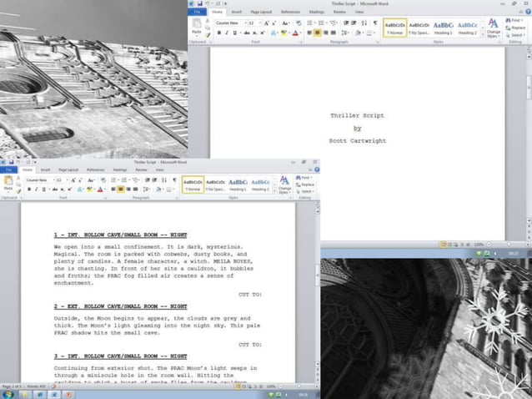Center text in title-page Word window
This screenshot has width=532, height=399.
click(317, 33)
